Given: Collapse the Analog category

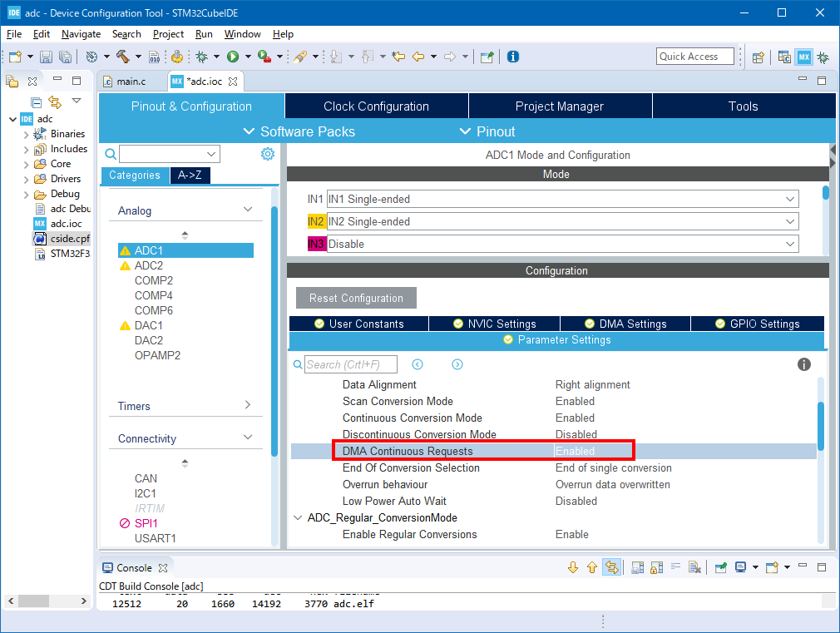Looking at the screenshot, I should [248, 209].
